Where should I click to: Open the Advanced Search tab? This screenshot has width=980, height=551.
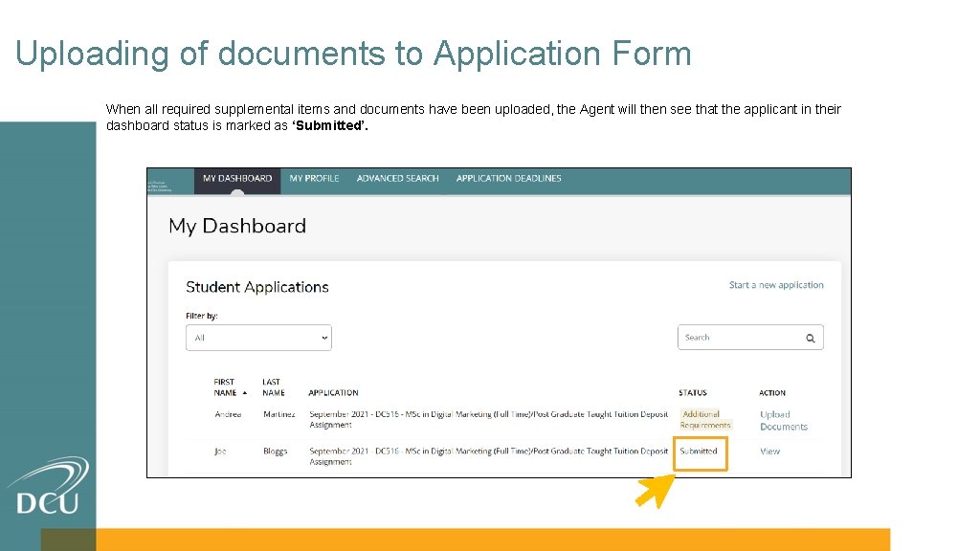(397, 179)
